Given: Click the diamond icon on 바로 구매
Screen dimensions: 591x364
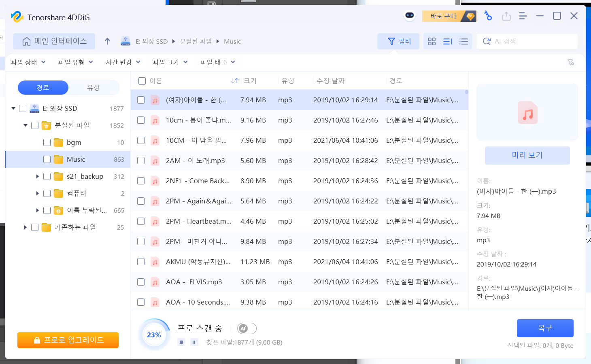Looking at the screenshot, I should point(470,16).
